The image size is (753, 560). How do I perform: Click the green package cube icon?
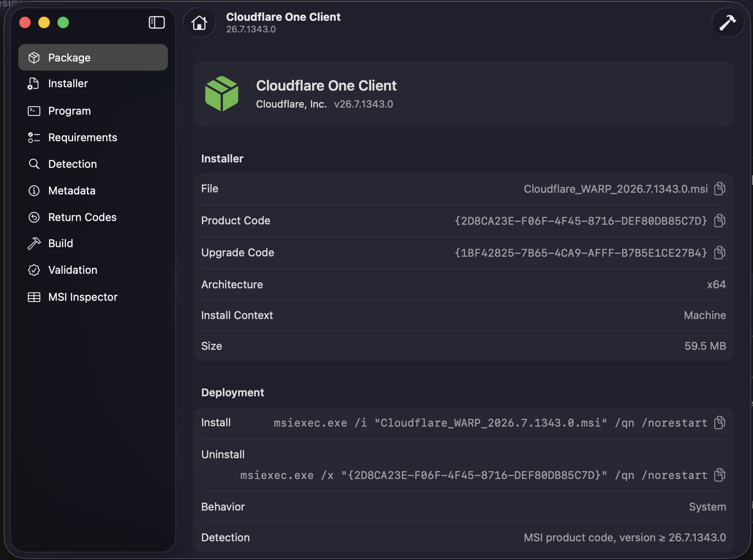click(221, 94)
